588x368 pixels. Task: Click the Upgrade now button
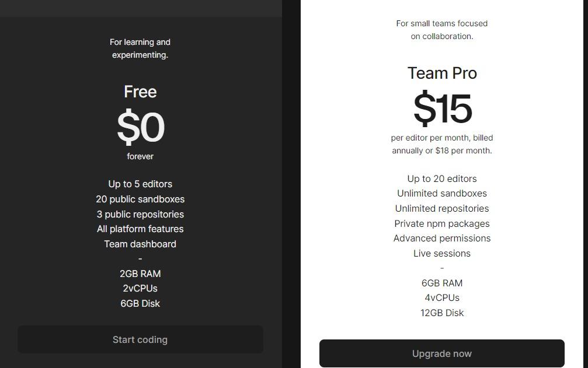click(442, 353)
